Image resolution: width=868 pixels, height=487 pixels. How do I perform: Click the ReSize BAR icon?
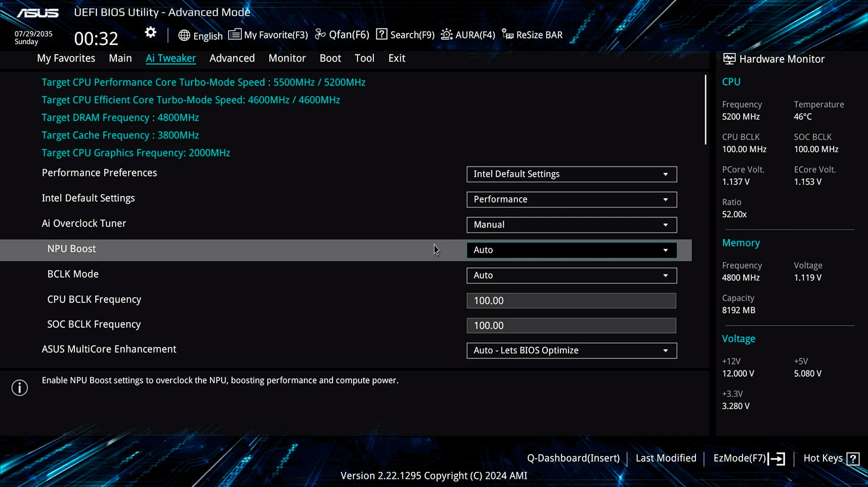(x=508, y=34)
